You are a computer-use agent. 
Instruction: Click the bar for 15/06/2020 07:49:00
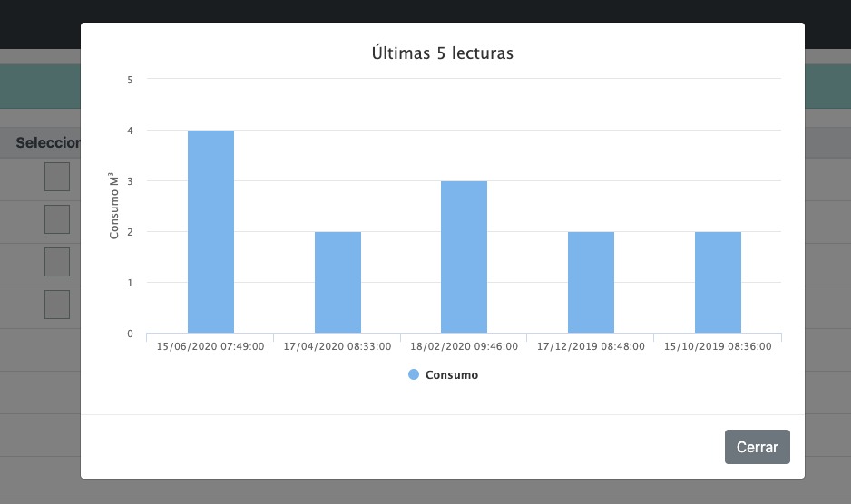[x=210, y=232]
